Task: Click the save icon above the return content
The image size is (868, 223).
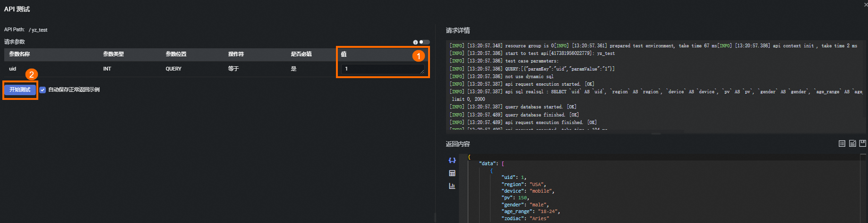Action: (x=863, y=143)
